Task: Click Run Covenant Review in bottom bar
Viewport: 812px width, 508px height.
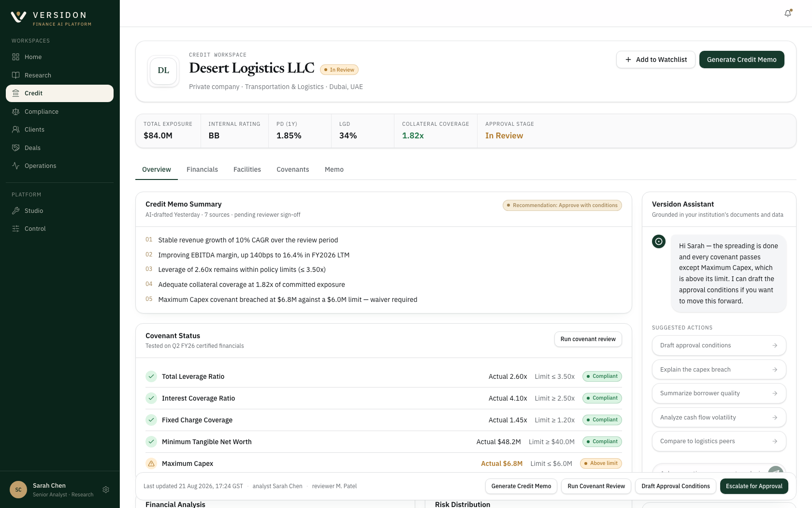Action: pyautogui.click(x=596, y=486)
